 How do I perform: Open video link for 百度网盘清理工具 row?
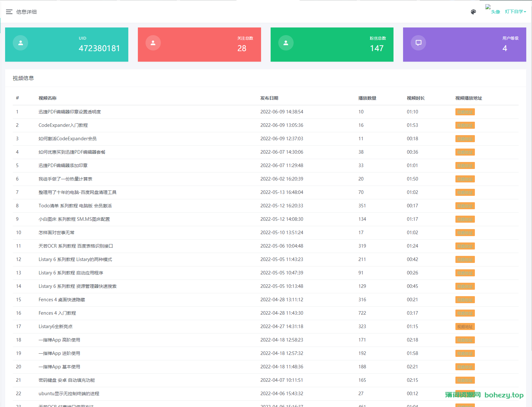[x=465, y=192]
